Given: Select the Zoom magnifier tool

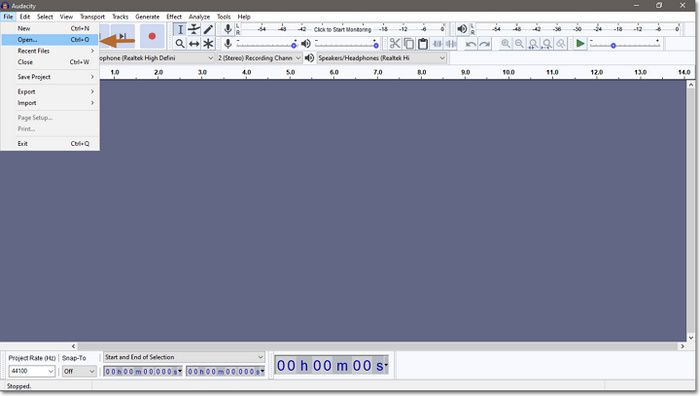Looking at the screenshot, I should pyautogui.click(x=180, y=44).
